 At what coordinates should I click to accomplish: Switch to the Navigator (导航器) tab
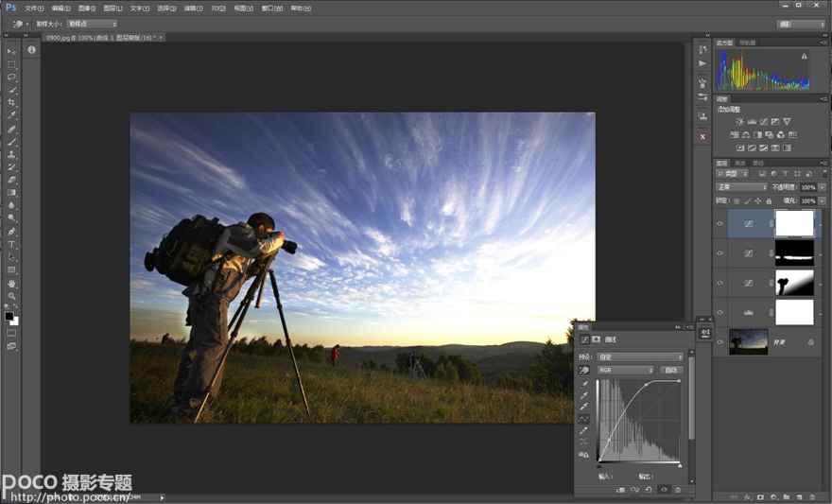[x=747, y=43]
